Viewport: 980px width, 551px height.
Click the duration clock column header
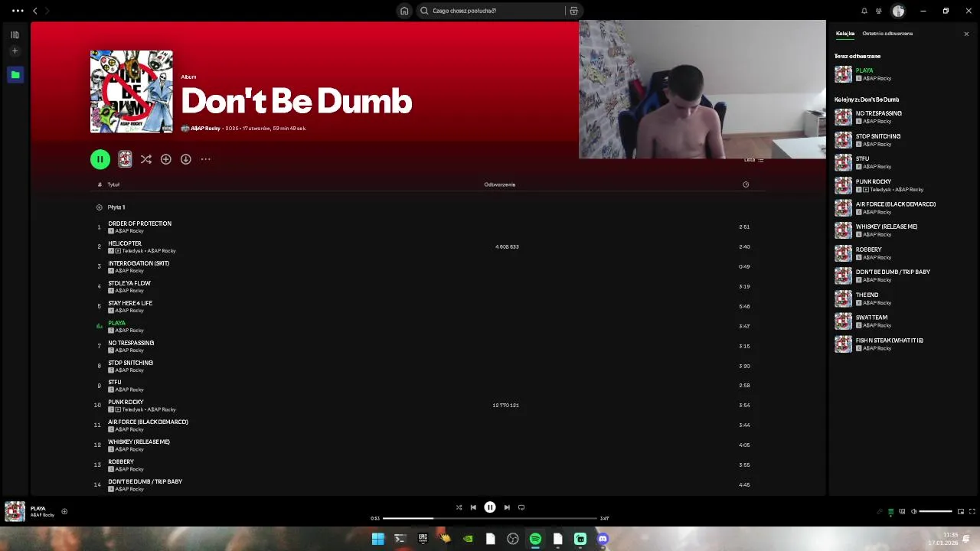746,184
